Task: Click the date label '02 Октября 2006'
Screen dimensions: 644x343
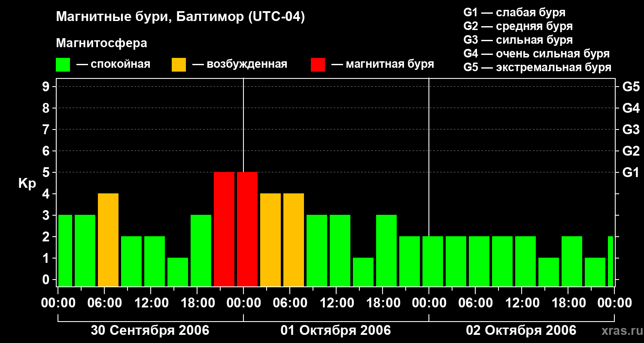Action: pyautogui.click(x=521, y=331)
